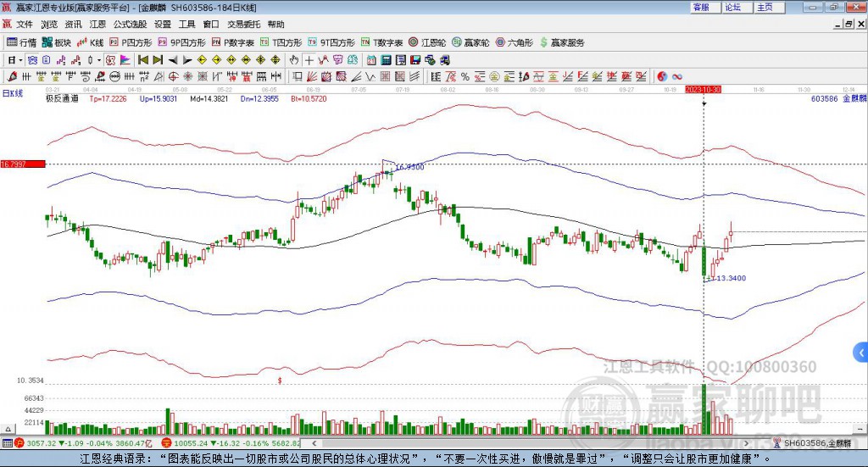Image resolution: width=868 pixels, height=467 pixels.
Task: Open the 公式选股 menu
Action: tap(130, 25)
